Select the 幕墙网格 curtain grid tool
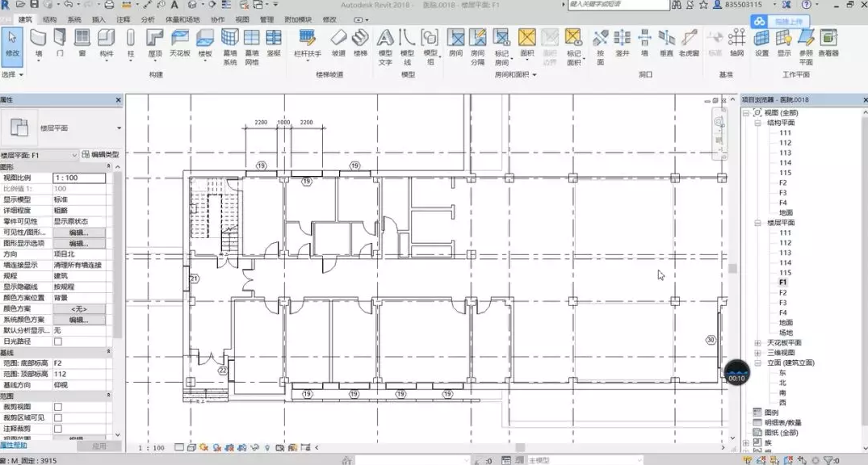 pos(252,47)
